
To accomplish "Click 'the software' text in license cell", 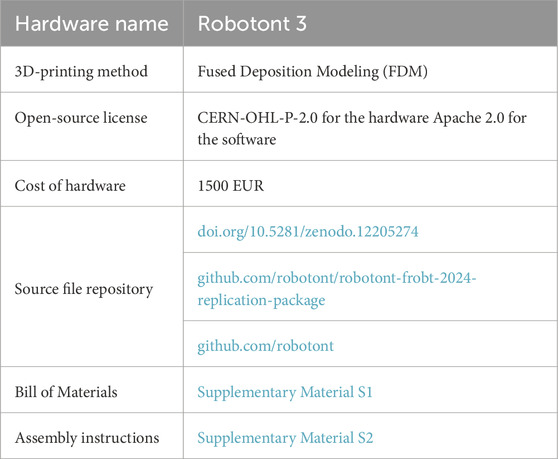I will pos(237,139).
